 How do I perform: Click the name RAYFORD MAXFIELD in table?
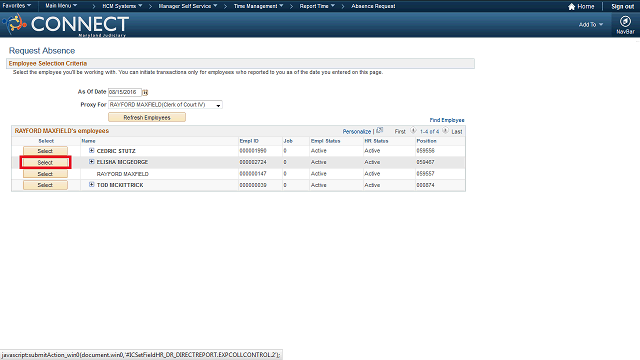tap(122, 174)
